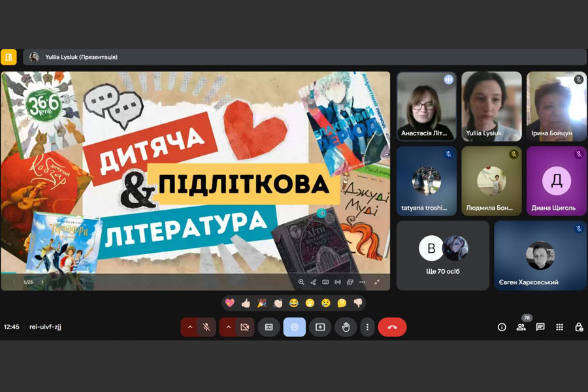Image resolution: width=588 pixels, height=392 pixels.
Task: Hide the emoji reactions bar
Action: 295,327
